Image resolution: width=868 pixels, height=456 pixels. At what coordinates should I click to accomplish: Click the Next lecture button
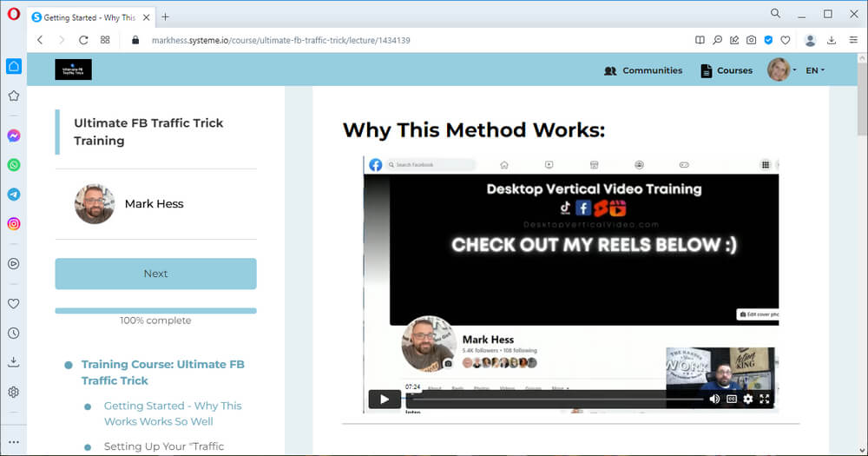click(x=155, y=274)
